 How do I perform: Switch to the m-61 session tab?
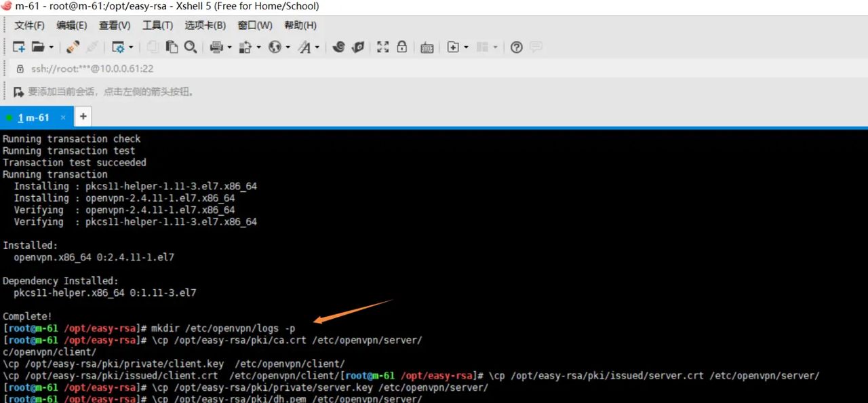(x=35, y=117)
